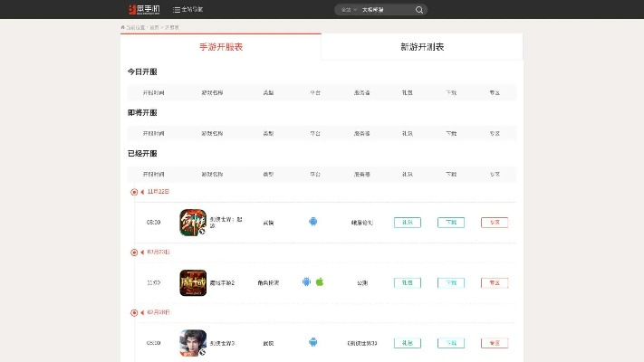This screenshot has width=644, height=362.
Task: Open the 全站导航 hamburger menu
Action: (187, 9)
